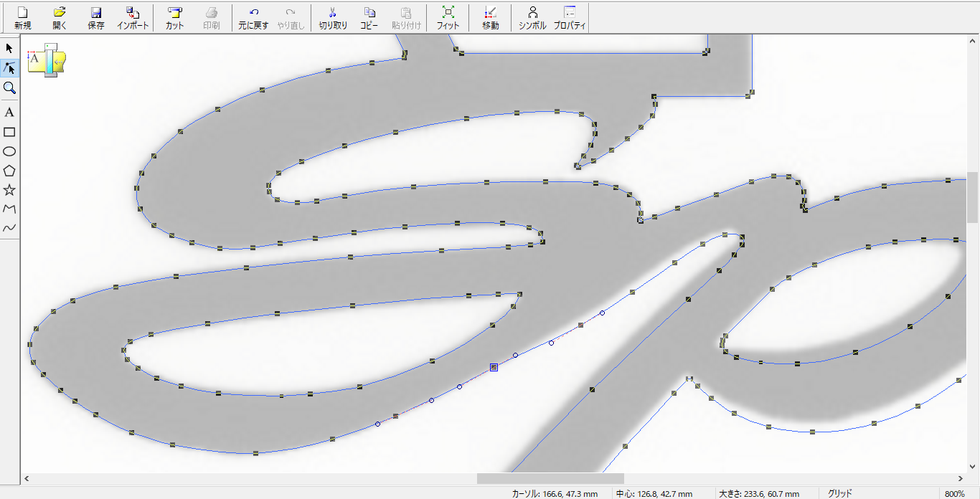The height and width of the screenshot is (499, 980).
Task: Select the arrow selection tool
Action: pyautogui.click(x=9, y=48)
